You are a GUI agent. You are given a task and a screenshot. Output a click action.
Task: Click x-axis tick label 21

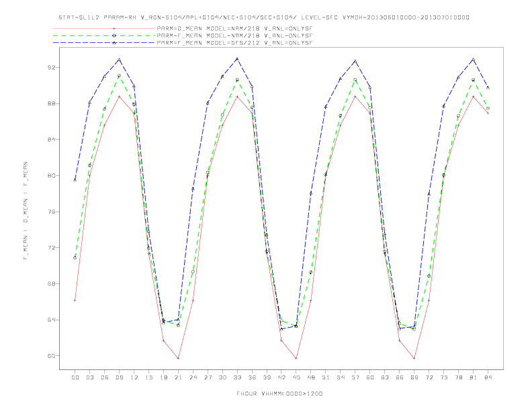click(178, 377)
